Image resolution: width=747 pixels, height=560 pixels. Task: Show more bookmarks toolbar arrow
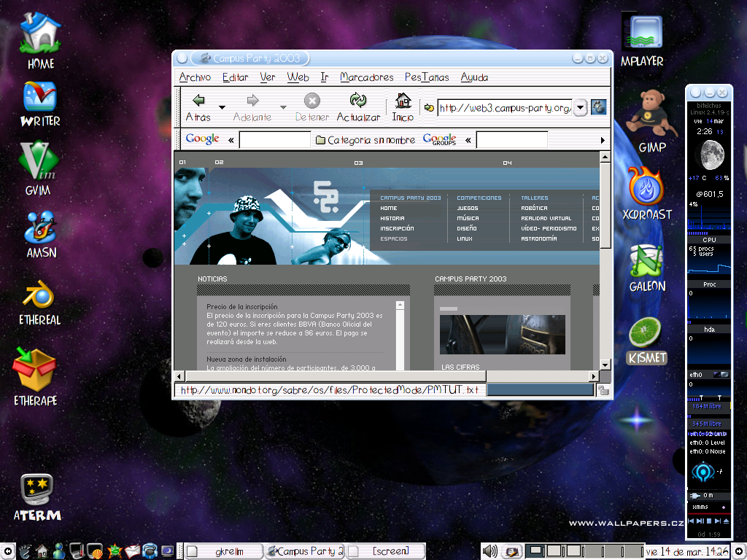click(x=603, y=140)
